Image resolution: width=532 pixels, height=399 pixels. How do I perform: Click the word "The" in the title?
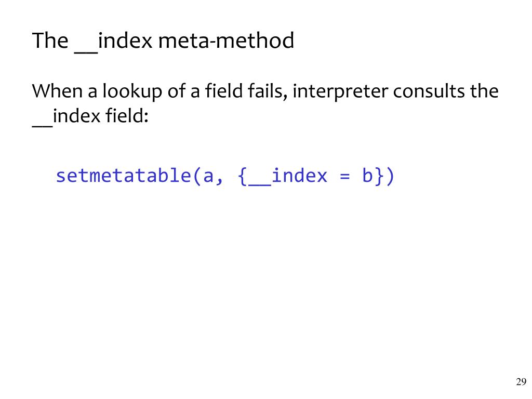50,41
